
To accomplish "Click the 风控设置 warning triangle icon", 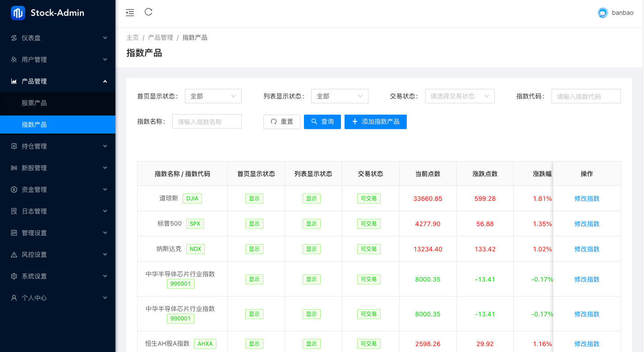I will (14, 255).
